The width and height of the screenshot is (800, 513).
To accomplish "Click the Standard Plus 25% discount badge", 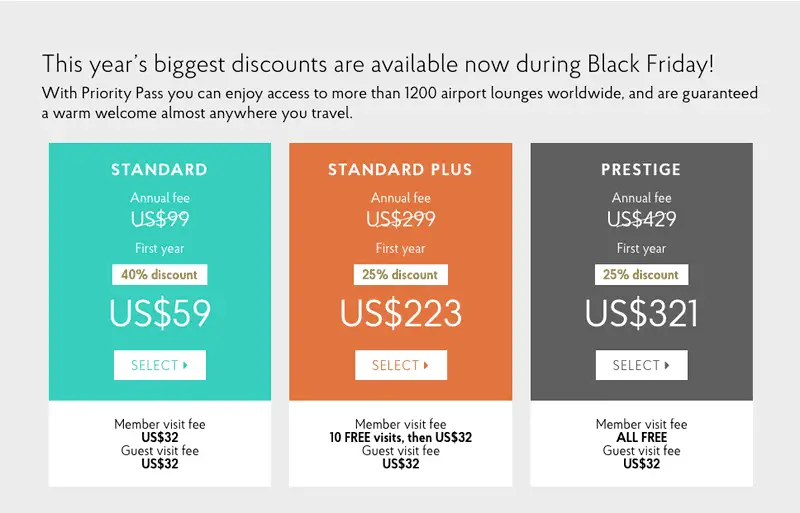I will click(401, 275).
